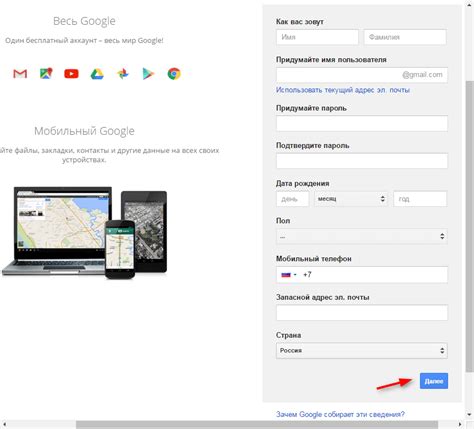Click the YouTube icon

pos(71,74)
